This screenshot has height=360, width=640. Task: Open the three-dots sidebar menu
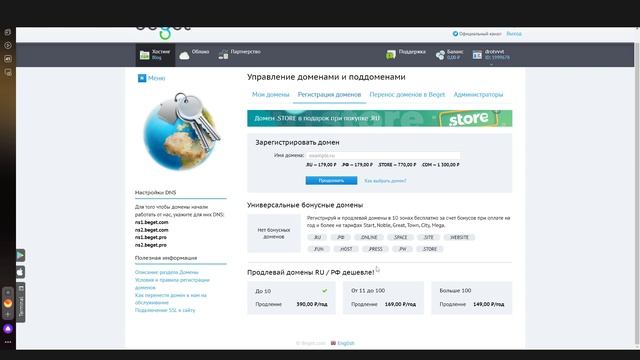[8, 342]
